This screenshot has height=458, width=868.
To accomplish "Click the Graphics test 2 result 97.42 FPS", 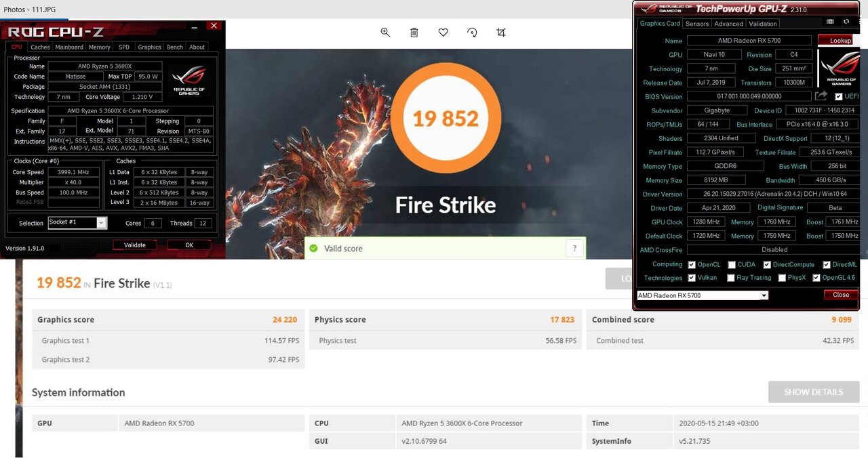I will 283,360.
